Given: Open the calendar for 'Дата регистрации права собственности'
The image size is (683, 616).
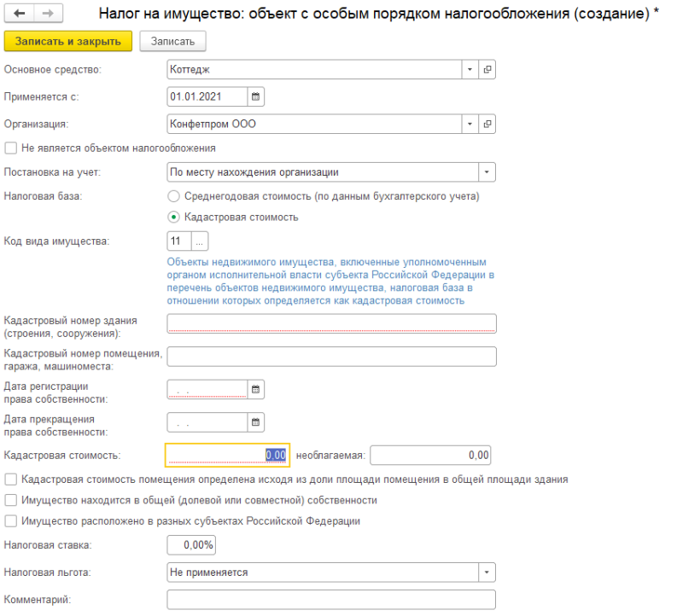Looking at the screenshot, I should pyautogui.click(x=255, y=389).
